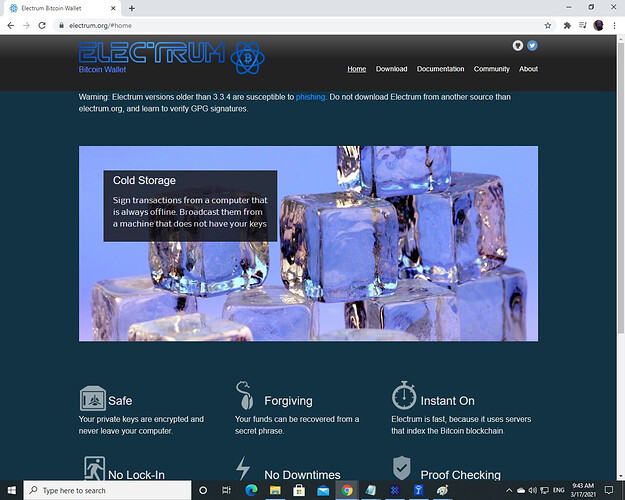The height and width of the screenshot is (500, 625).
Task: Open the About menu item
Action: pos(528,69)
